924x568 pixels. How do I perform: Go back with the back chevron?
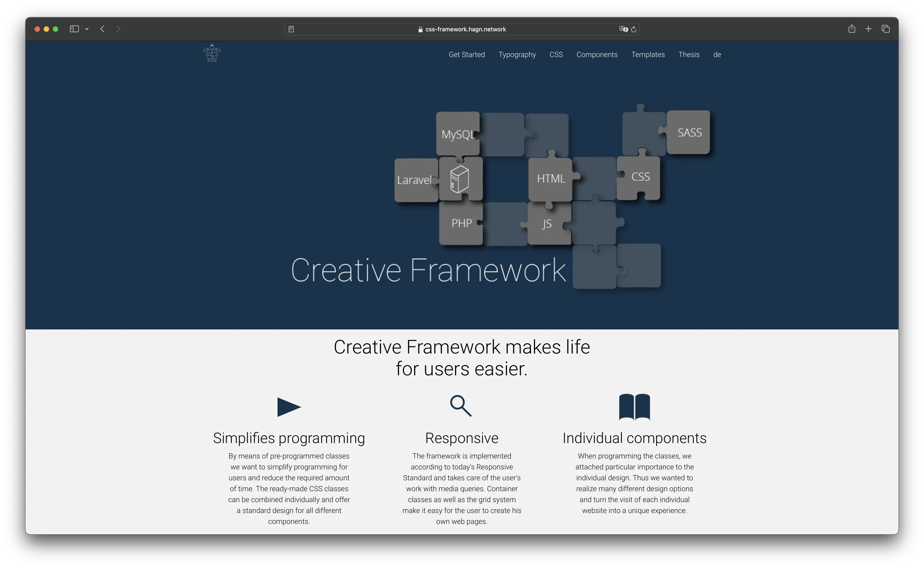coord(102,29)
